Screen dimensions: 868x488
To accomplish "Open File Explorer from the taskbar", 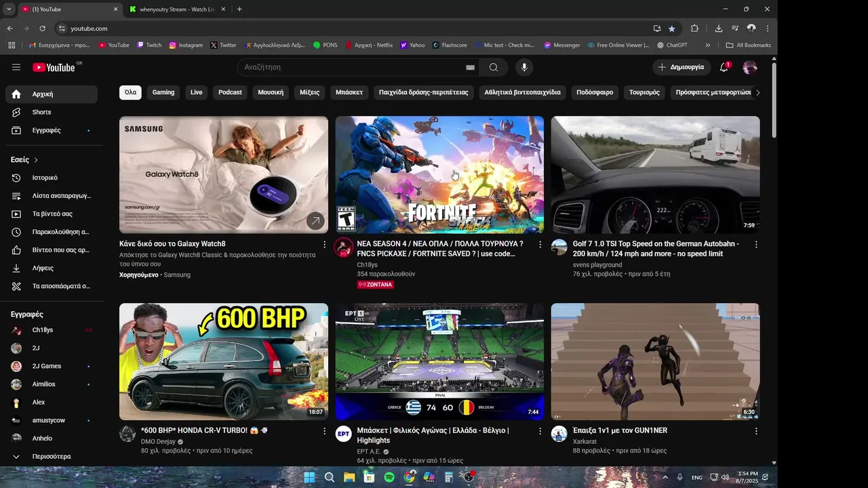I will pos(349,477).
